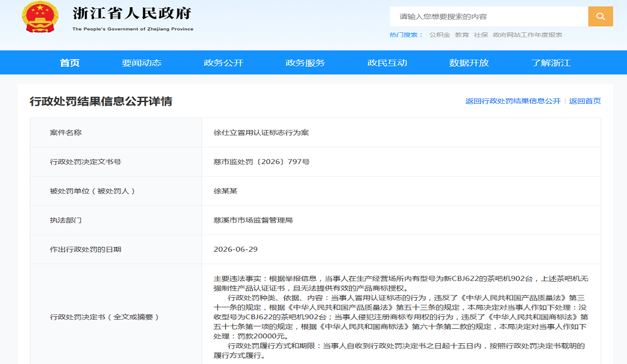Image resolution: width=627 pixels, height=364 pixels.
Task: Click the page heading 行政处罚结果信息公开详情
Action: 101,101
